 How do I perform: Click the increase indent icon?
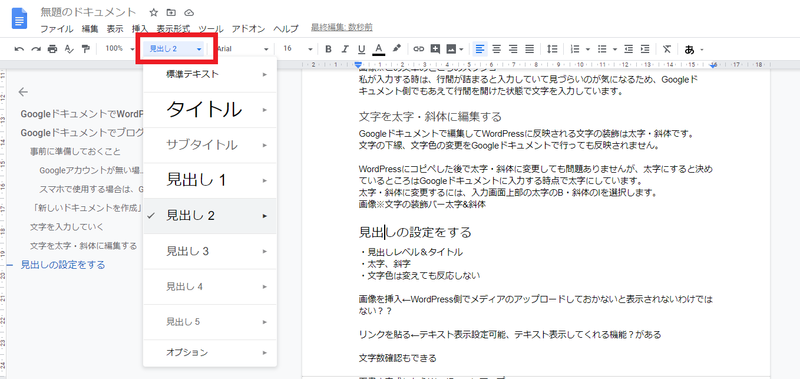click(x=645, y=49)
